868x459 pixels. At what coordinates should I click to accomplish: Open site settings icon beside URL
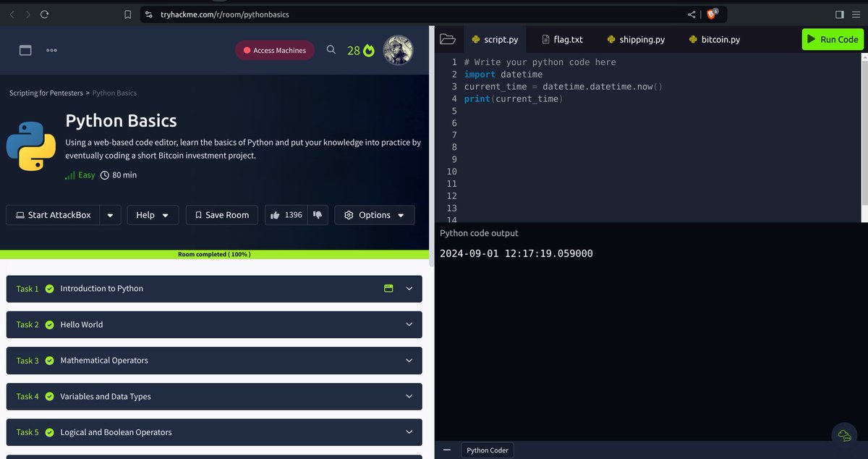[148, 14]
